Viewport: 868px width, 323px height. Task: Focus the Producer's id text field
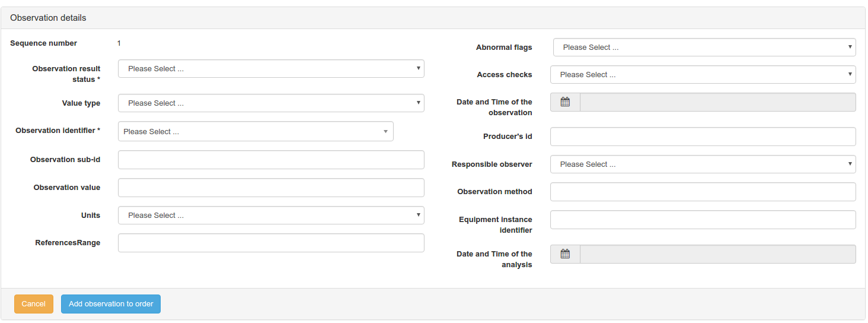coord(703,137)
